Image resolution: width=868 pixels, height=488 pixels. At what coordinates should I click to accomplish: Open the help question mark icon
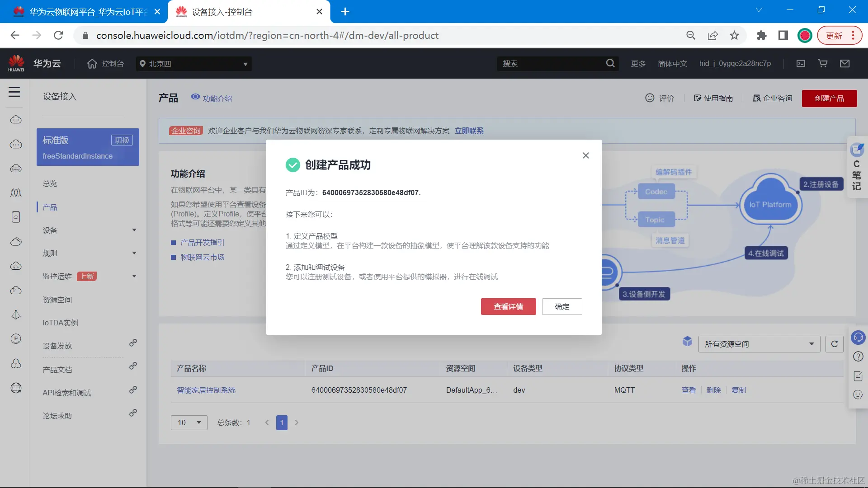858,357
